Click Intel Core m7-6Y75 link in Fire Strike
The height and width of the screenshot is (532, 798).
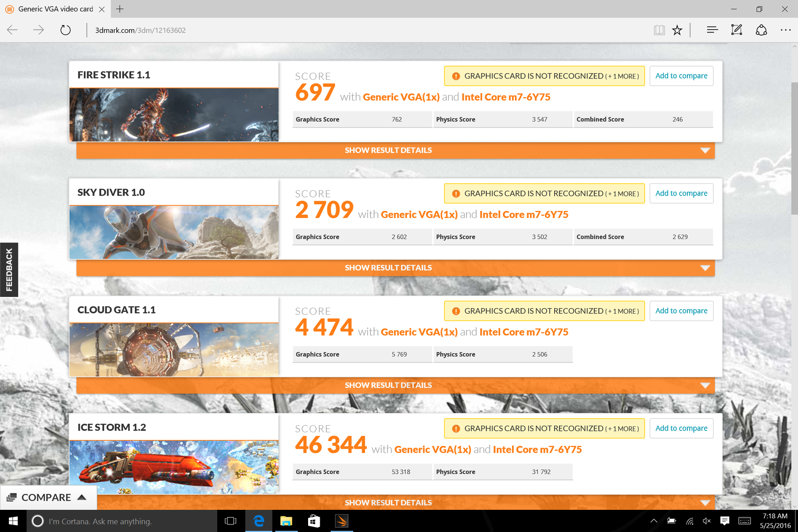click(x=506, y=97)
